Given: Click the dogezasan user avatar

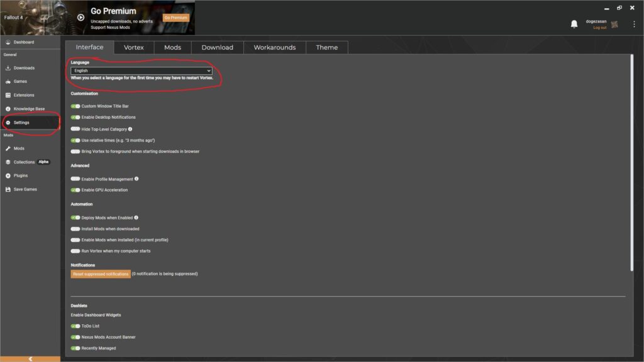Looking at the screenshot, I should click(614, 25).
